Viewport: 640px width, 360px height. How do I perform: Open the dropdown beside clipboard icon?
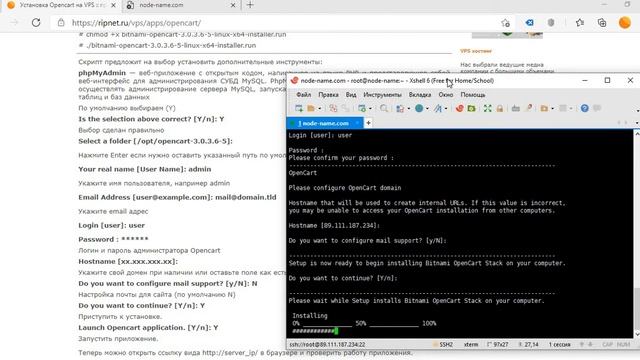pyautogui.click(x=409, y=109)
